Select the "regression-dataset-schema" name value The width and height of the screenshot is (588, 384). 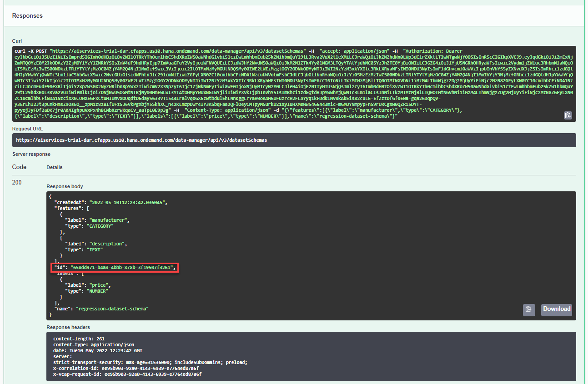112,309
